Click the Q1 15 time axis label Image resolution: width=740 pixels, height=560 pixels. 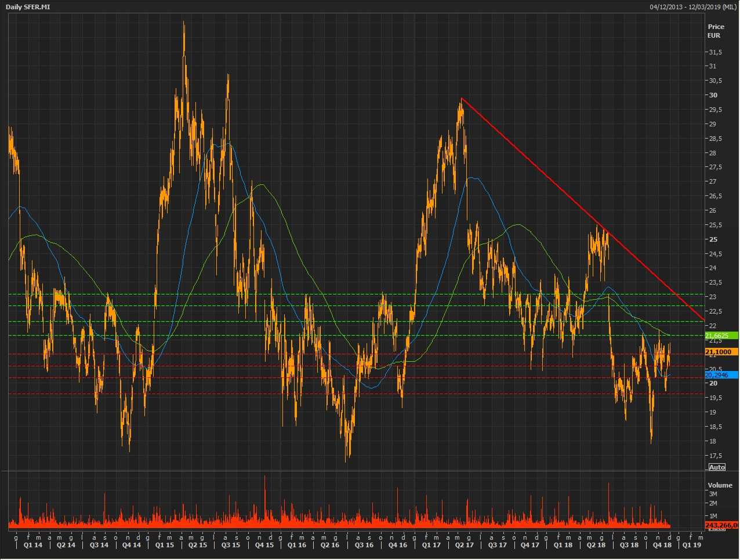[x=165, y=545]
